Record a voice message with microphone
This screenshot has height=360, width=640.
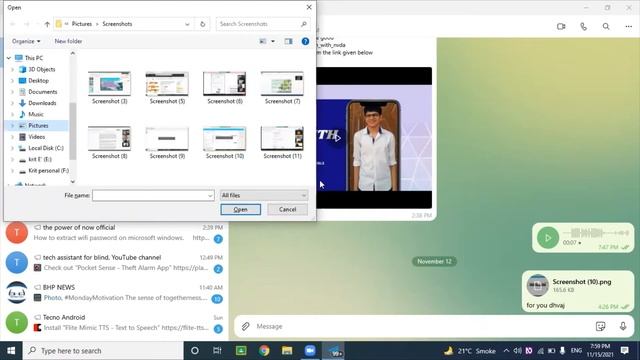(623, 326)
